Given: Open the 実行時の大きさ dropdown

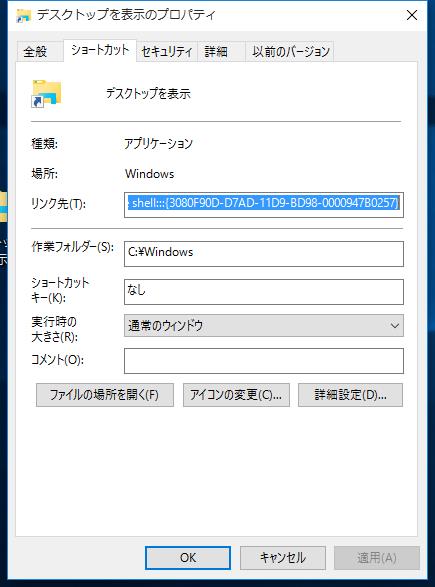Looking at the screenshot, I should (264, 325).
